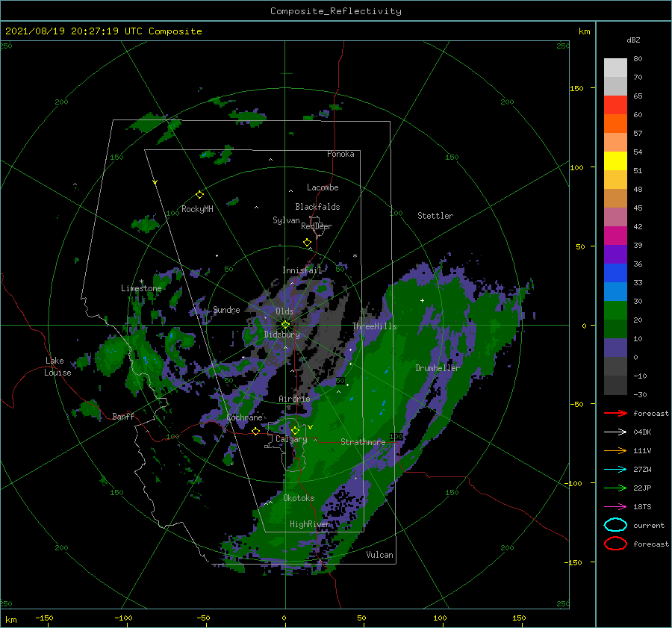672x628 pixels.
Task: Select the slate 0-10 dBZ swatch
Action: pos(615,348)
